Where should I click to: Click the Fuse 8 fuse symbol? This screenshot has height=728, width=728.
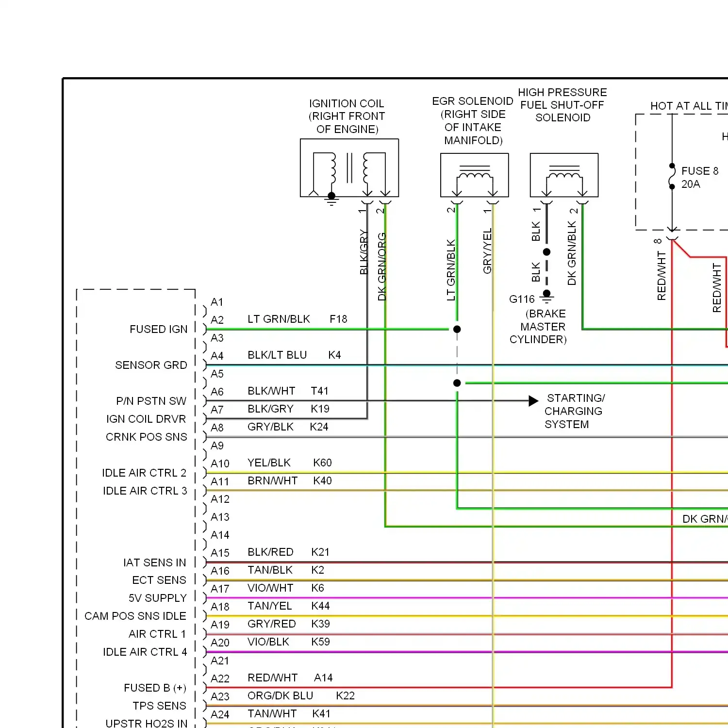point(672,176)
